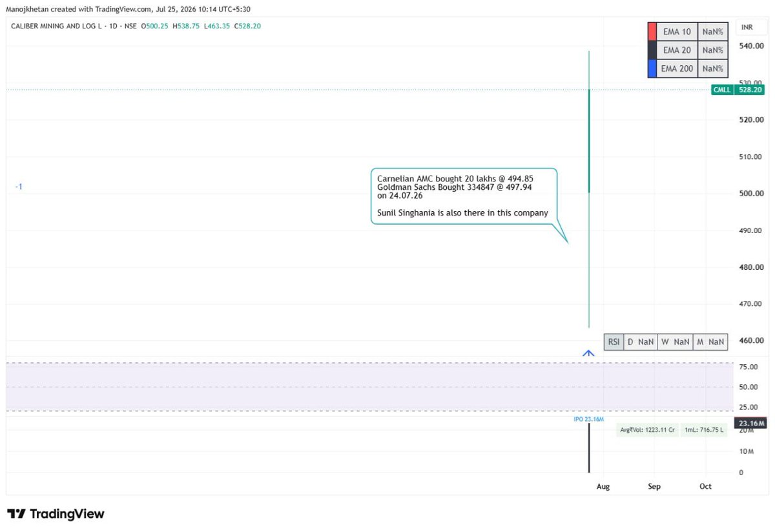Image resolution: width=775 pixels, height=532 pixels.
Task: Click the dark EMA 20 color swatch
Action: pyautogui.click(x=652, y=50)
